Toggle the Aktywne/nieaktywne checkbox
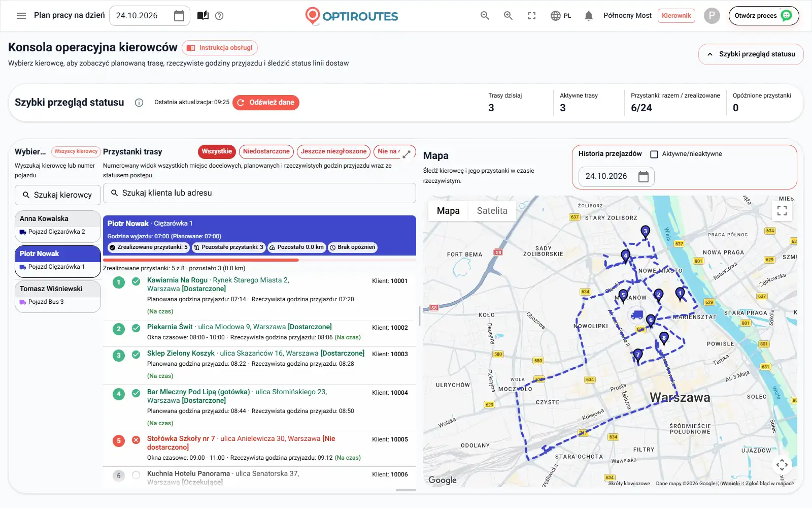The image size is (812, 508). click(654, 154)
